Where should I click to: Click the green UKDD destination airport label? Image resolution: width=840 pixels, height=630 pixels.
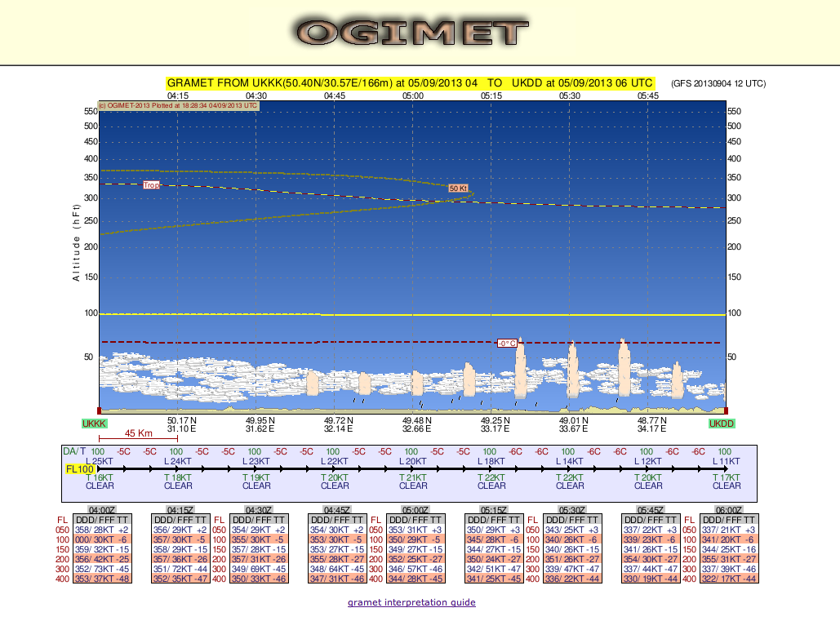722,424
